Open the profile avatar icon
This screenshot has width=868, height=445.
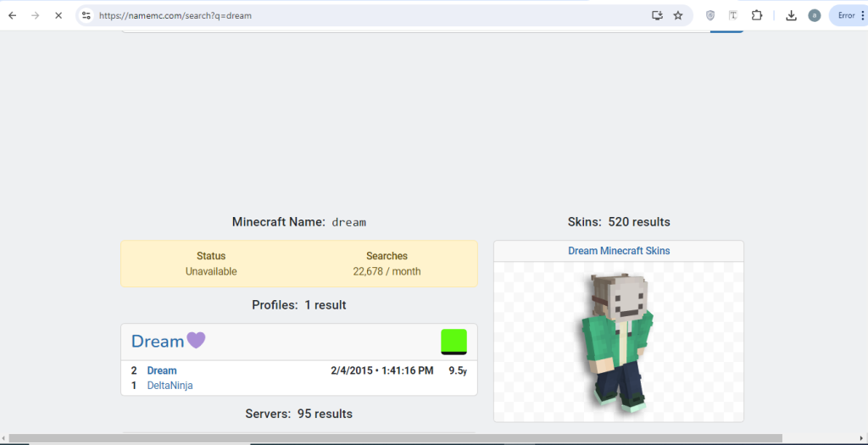click(814, 15)
